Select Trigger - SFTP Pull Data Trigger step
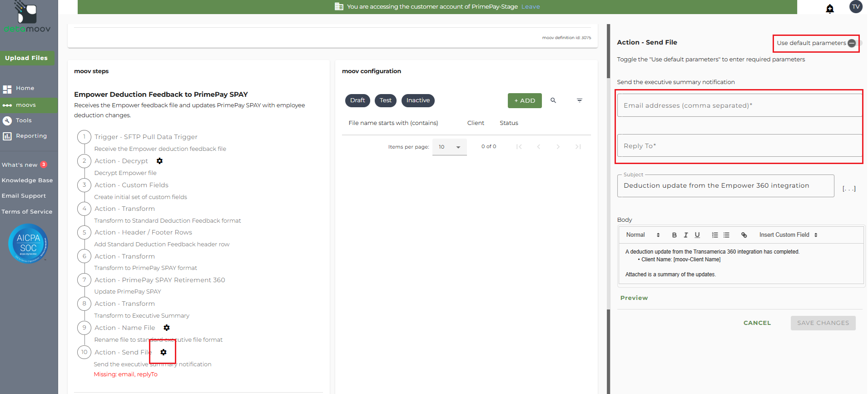Viewport: 868px width, 394px height. (x=146, y=137)
